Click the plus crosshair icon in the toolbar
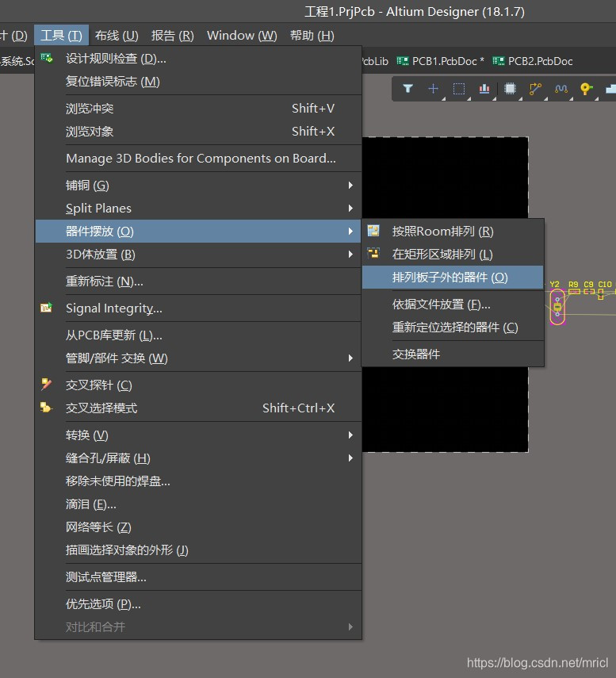Image resolution: width=616 pixels, height=678 pixels. pyautogui.click(x=433, y=89)
